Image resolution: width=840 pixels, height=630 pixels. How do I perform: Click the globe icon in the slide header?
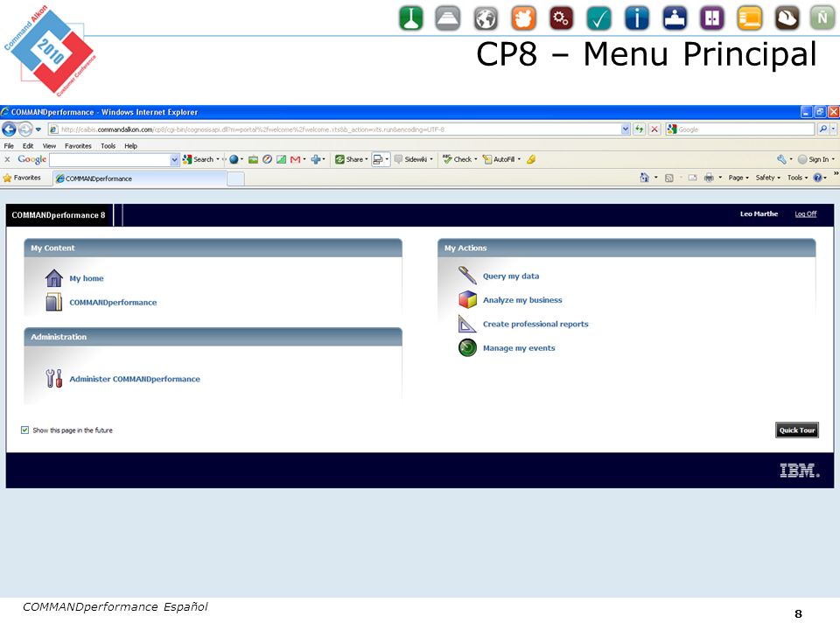point(486,17)
